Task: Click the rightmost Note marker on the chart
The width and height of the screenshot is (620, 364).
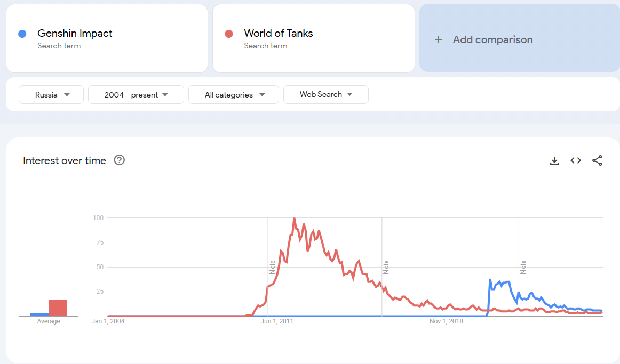Action: pyautogui.click(x=523, y=267)
